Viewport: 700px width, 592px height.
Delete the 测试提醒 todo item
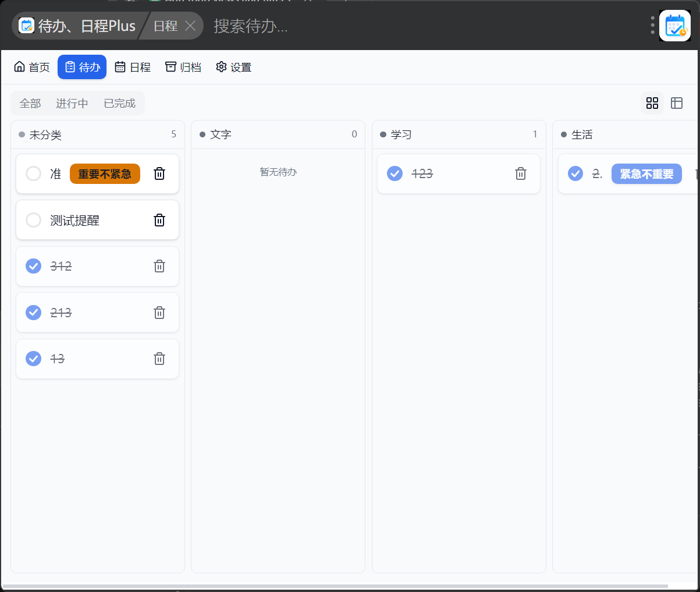click(159, 220)
